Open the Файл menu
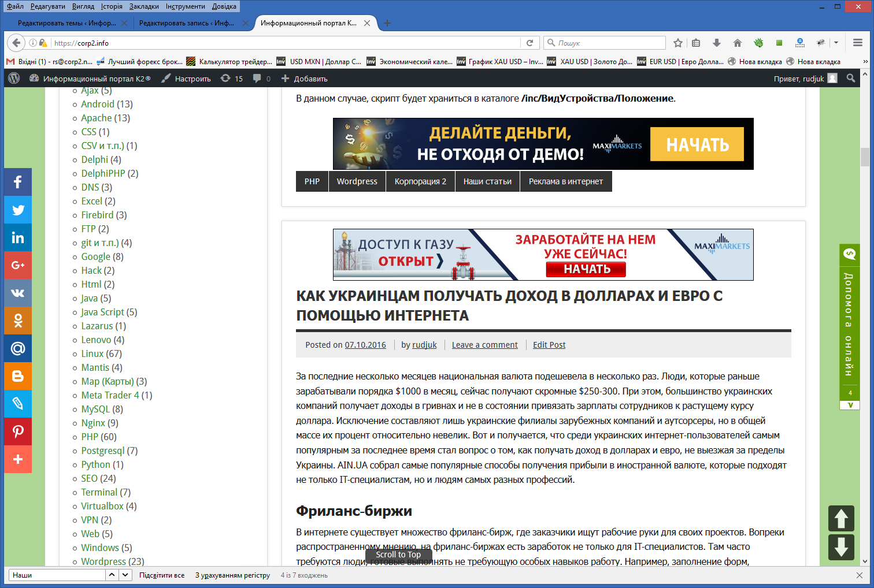This screenshot has width=874, height=588. coord(16,6)
